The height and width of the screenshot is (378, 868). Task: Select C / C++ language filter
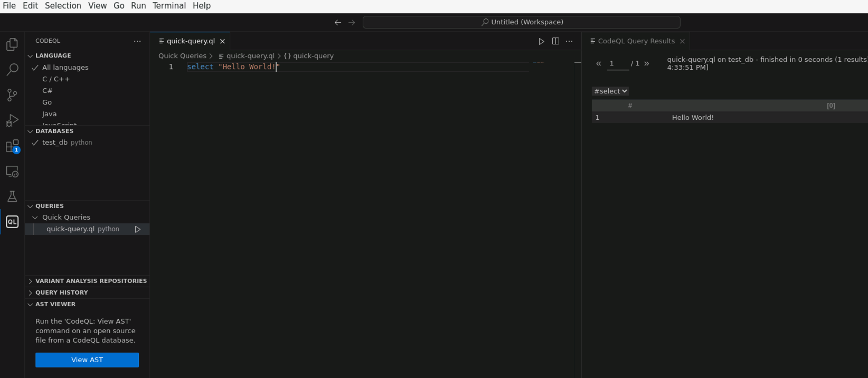pos(56,79)
